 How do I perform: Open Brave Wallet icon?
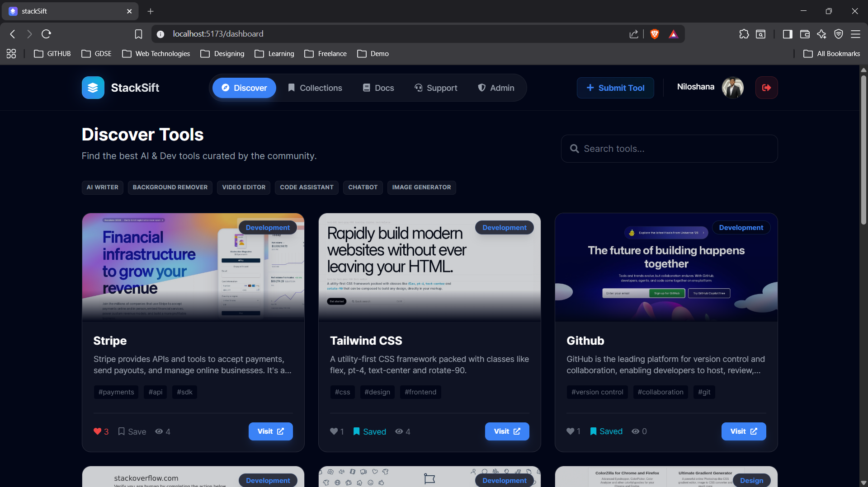(805, 34)
